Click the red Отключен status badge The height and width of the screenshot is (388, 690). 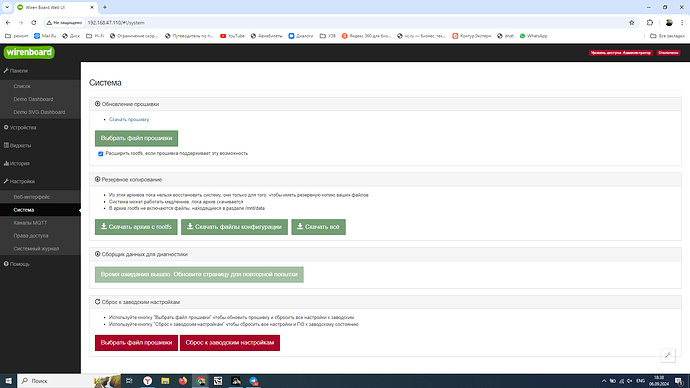pos(668,53)
